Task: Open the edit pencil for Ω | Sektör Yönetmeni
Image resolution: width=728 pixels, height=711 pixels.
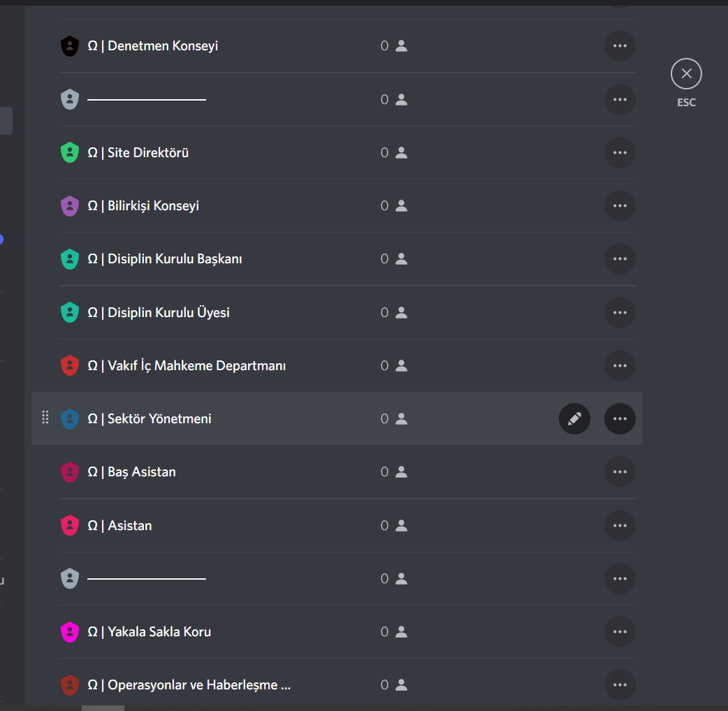Action: (574, 418)
